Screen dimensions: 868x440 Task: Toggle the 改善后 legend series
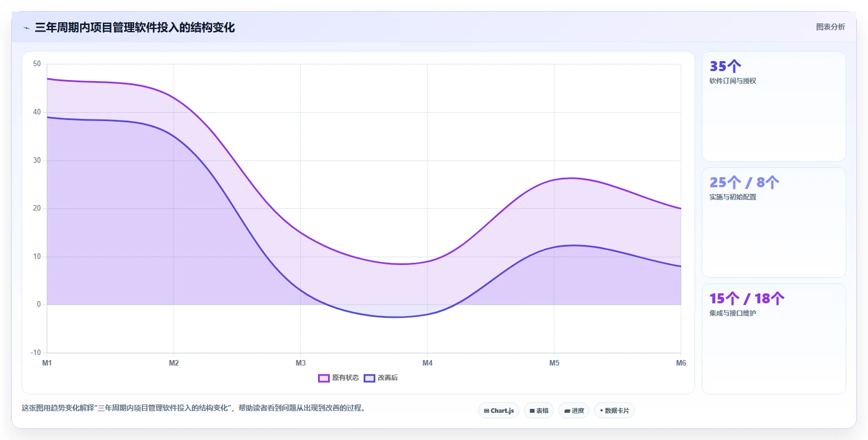(381, 378)
